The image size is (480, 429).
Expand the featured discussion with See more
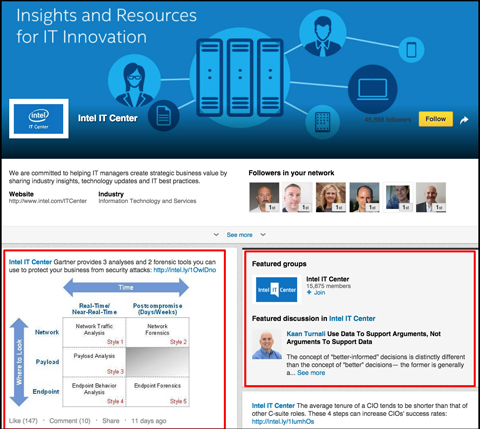pyautogui.click(x=311, y=373)
